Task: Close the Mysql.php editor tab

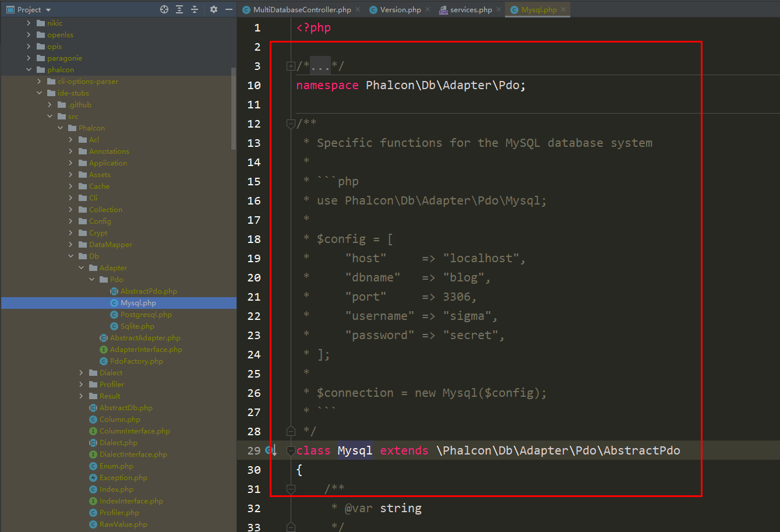Action: point(562,9)
